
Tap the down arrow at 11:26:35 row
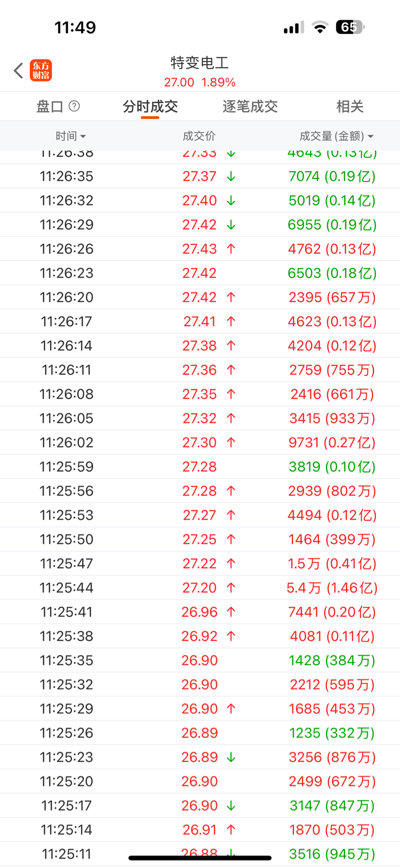[x=231, y=177]
